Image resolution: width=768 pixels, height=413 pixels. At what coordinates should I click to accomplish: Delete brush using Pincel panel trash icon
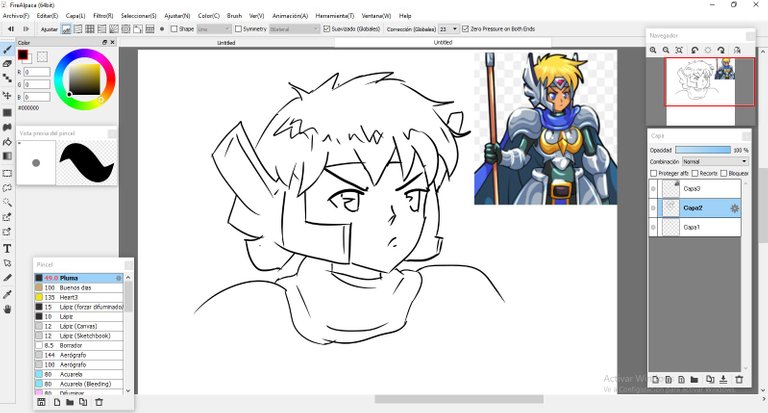[x=98, y=402]
